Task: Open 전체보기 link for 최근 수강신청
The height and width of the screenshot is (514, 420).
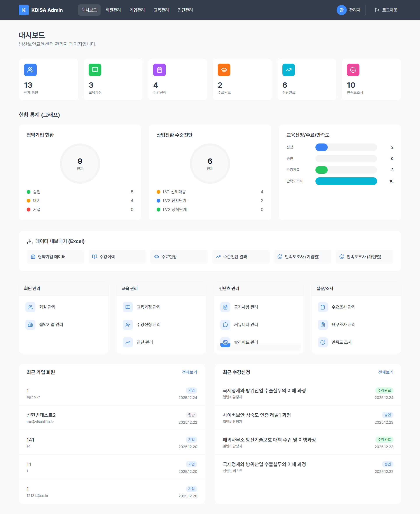Action: 385,372
